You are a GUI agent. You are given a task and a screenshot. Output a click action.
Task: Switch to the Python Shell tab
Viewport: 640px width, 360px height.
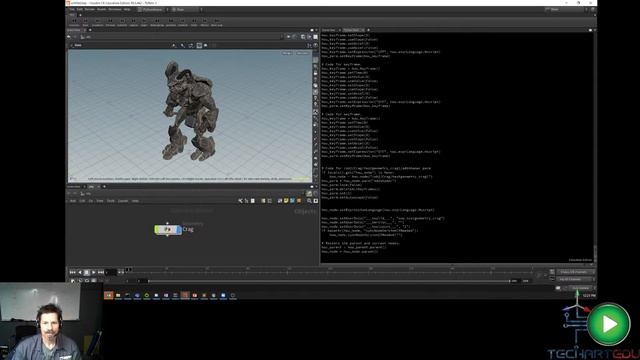352,30
